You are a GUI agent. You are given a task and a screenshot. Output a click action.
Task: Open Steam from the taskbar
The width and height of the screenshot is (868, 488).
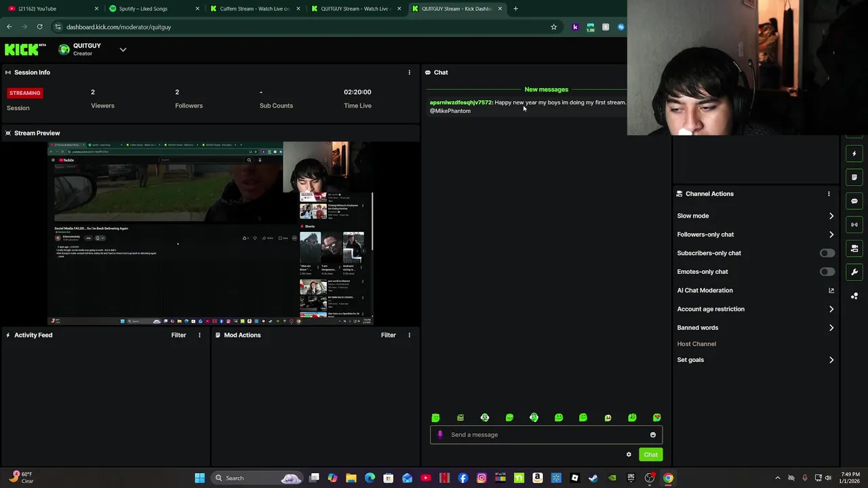tap(593, 478)
